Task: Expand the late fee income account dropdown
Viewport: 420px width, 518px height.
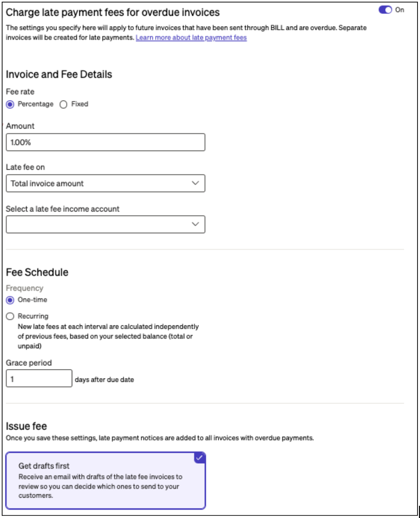Action: [105, 224]
